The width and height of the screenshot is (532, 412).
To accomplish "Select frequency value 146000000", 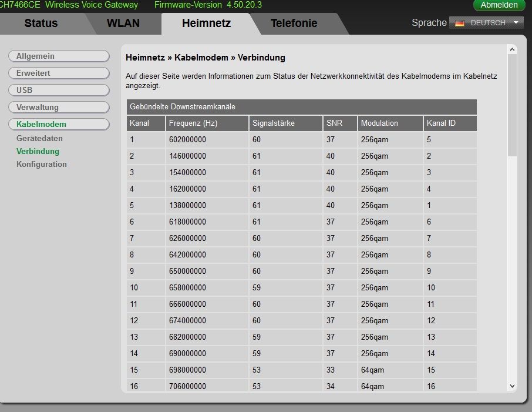I will tap(188, 156).
